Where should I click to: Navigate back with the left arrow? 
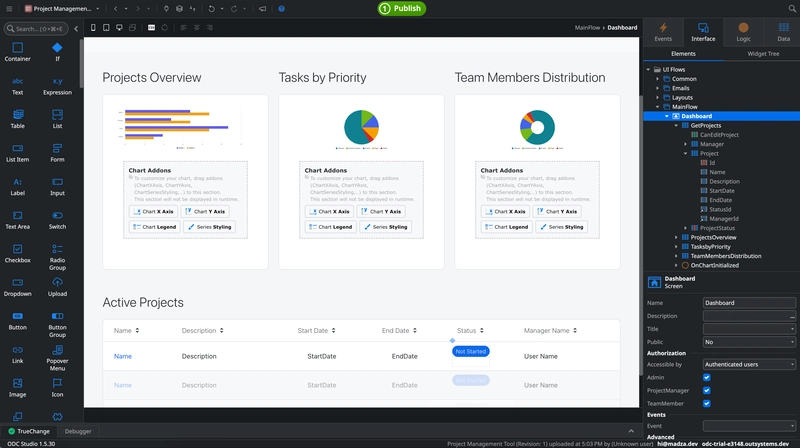pos(116,9)
